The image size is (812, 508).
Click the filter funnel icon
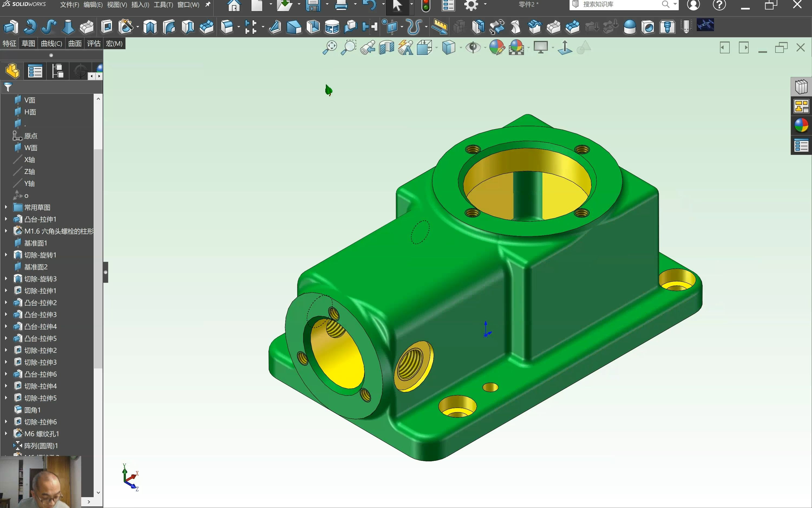click(8, 87)
